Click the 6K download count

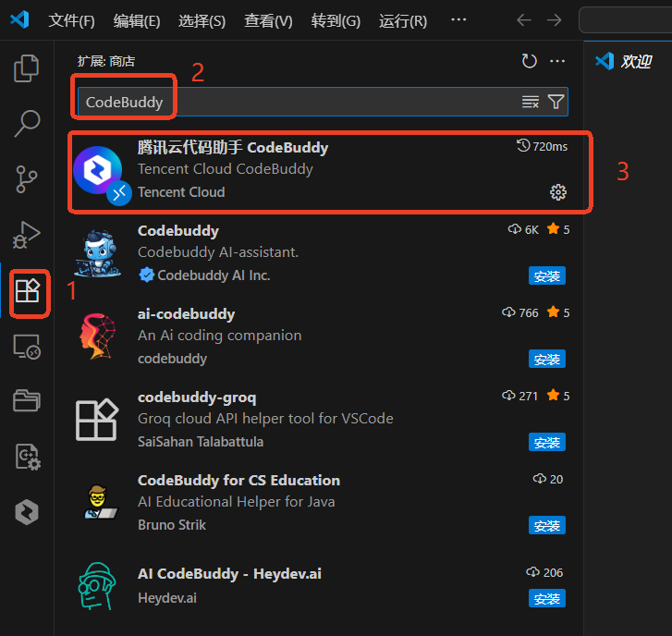click(x=523, y=229)
